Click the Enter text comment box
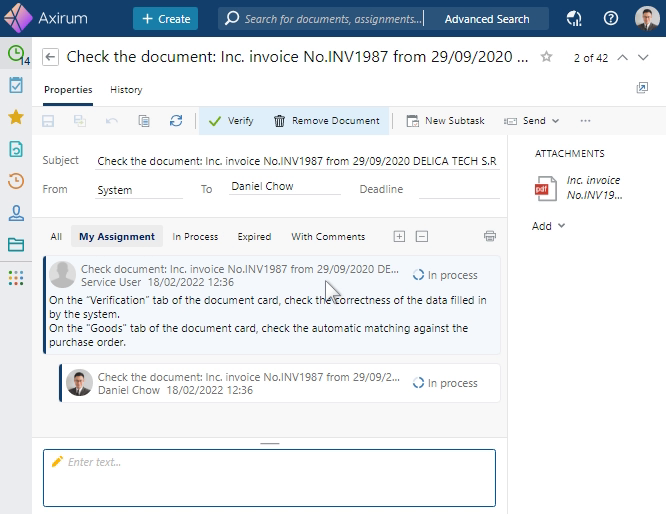The height and width of the screenshot is (514, 666). [269, 478]
